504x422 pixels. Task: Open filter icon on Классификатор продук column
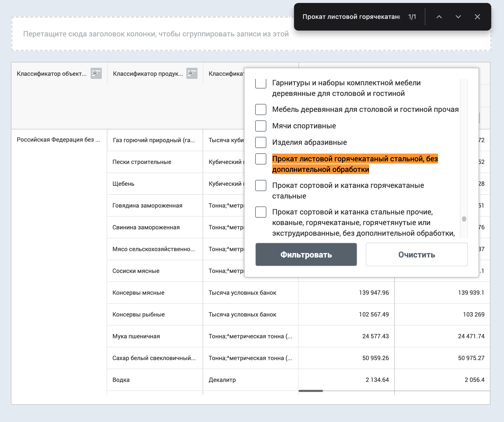192,74
